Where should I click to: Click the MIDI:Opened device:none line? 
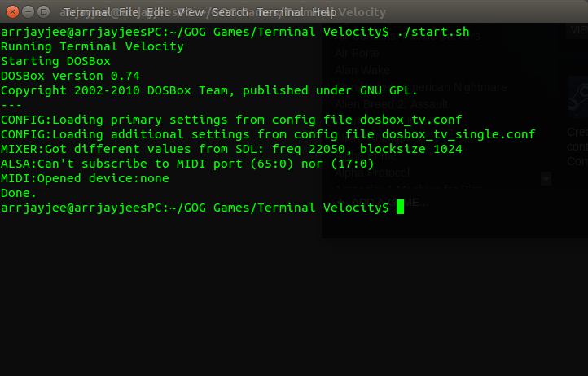85,178
